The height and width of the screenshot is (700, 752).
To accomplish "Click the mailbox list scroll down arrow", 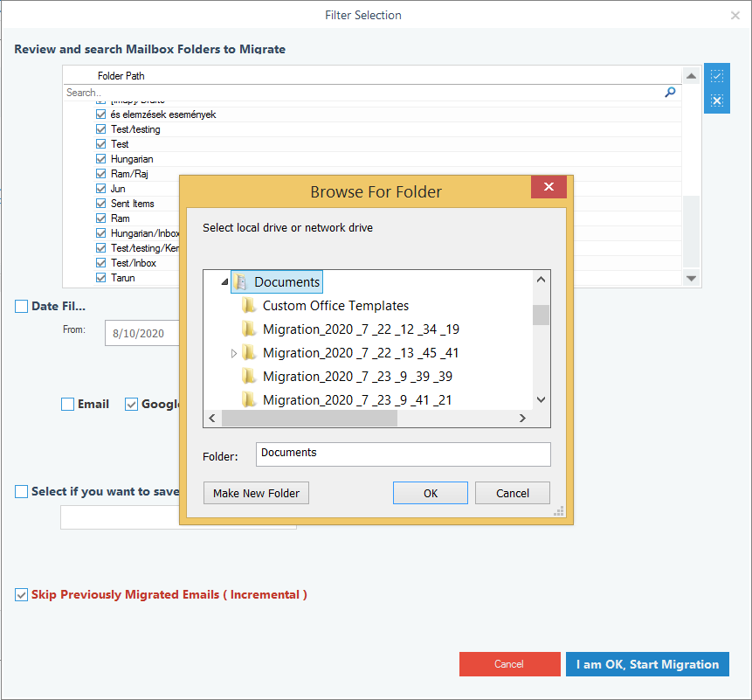I will tap(691, 278).
